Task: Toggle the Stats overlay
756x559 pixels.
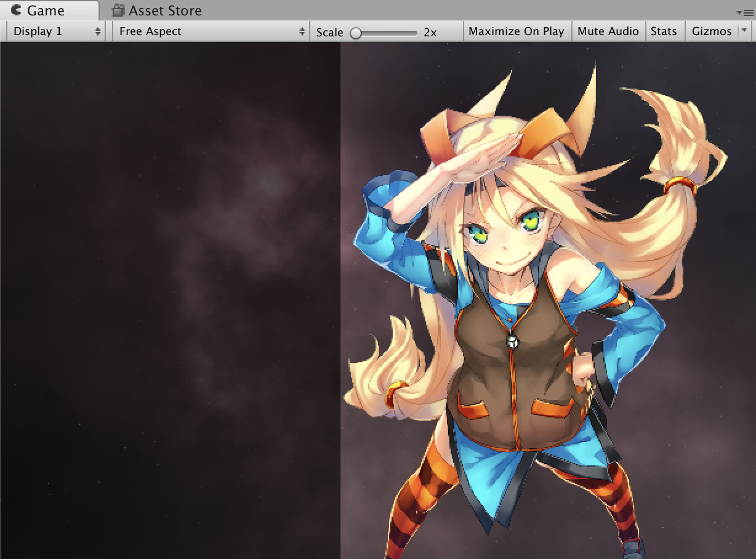Action: pyautogui.click(x=664, y=31)
